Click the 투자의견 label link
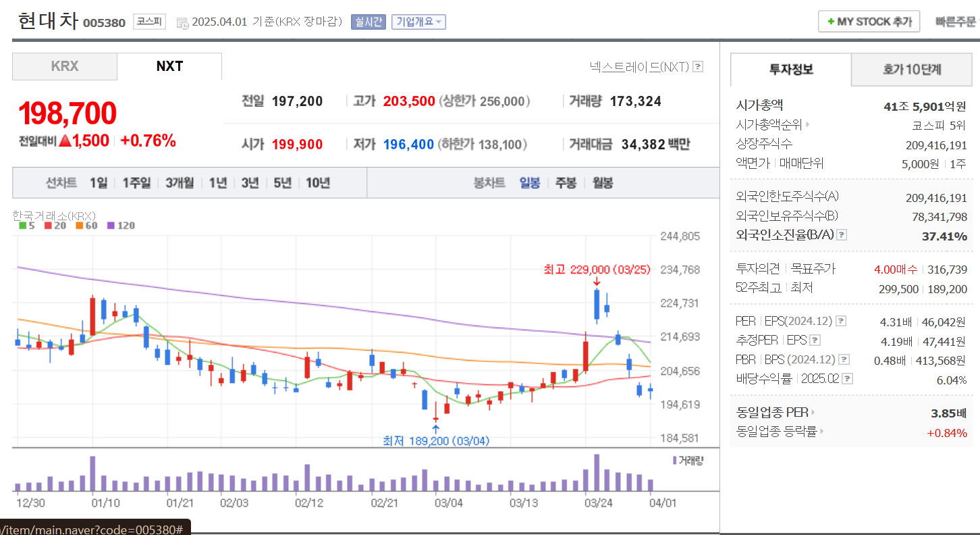 click(x=757, y=269)
